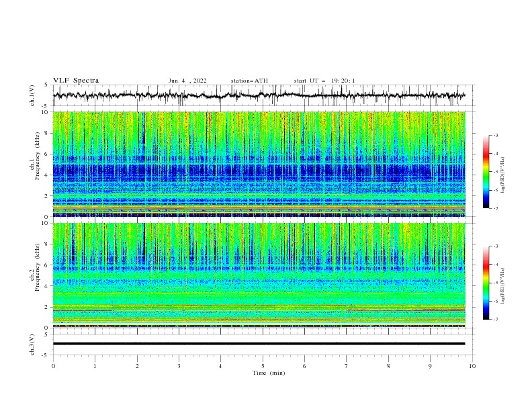The height and width of the screenshot is (411, 532).
Task: Click the "-7" tick of the ch.2 colorbar
Action: coord(495,320)
